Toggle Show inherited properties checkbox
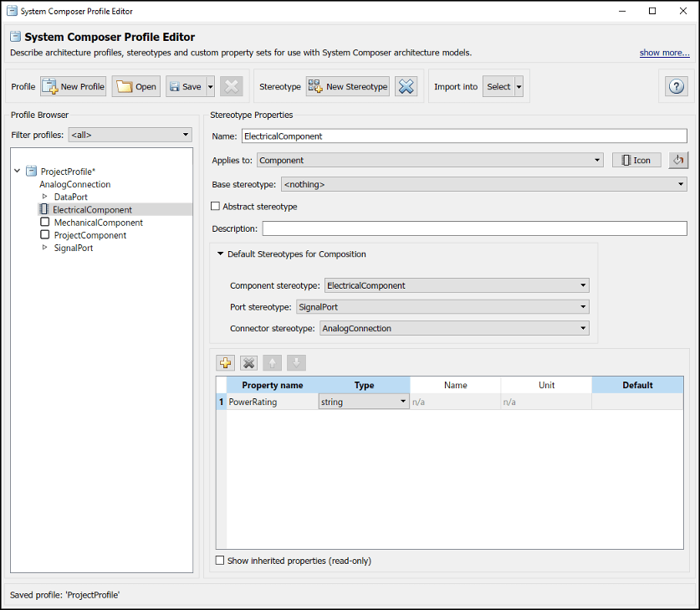Viewport: 700px width, 610px height. pos(220,561)
